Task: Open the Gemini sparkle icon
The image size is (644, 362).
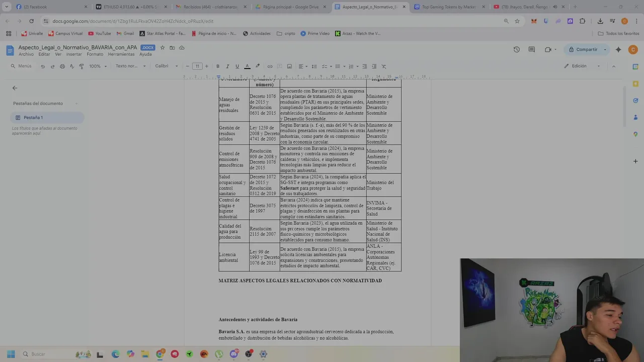Action: [x=618, y=50]
